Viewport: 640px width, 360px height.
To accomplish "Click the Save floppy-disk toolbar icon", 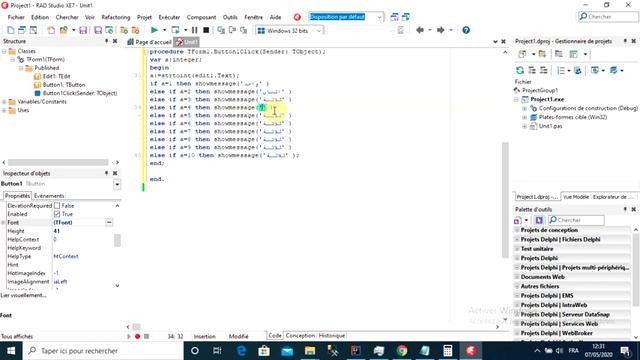I will point(83,30).
